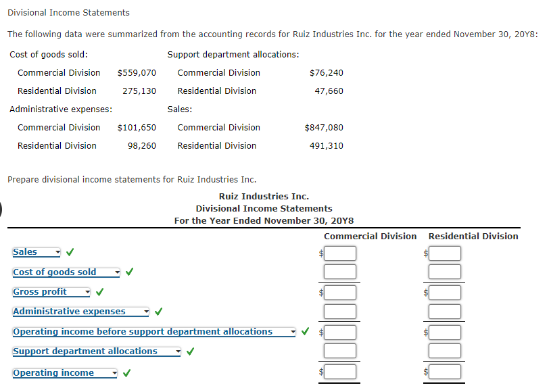Click the Residential Division Sales input box
Viewport: 549px width, 392px height.
[x=444, y=253]
